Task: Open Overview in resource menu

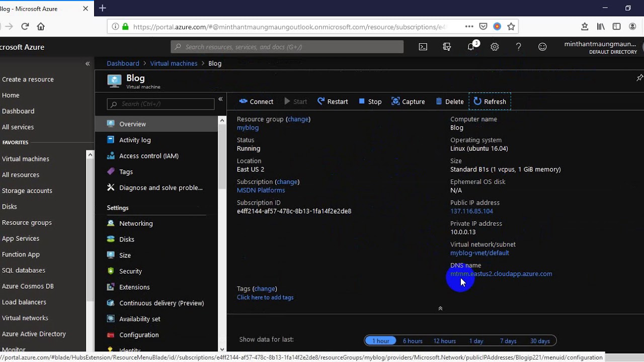Action: [156, 124]
